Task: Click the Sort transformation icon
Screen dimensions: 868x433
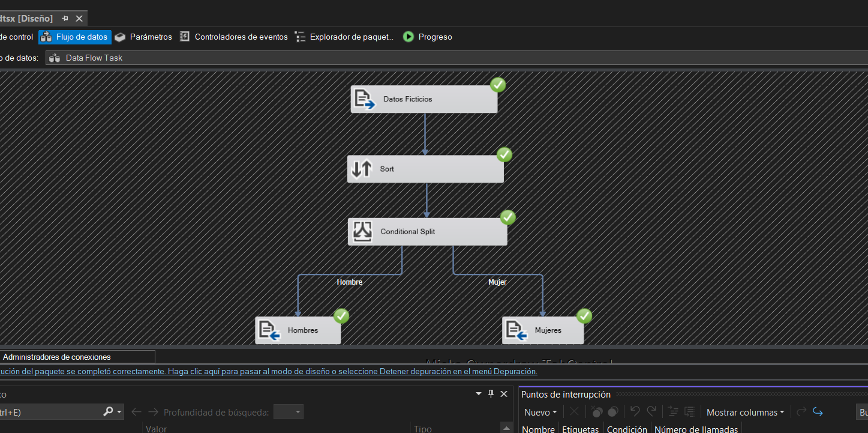Action: pyautogui.click(x=361, y=169)
